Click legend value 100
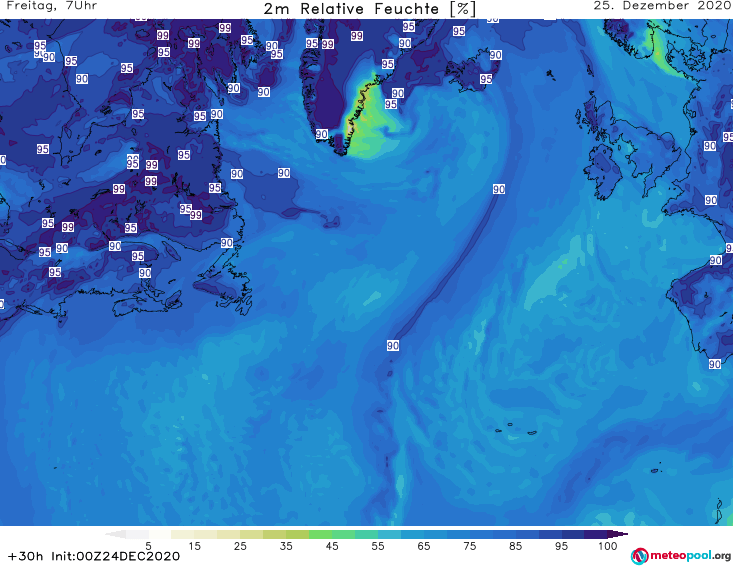The image size is (733, 566). 608,546
